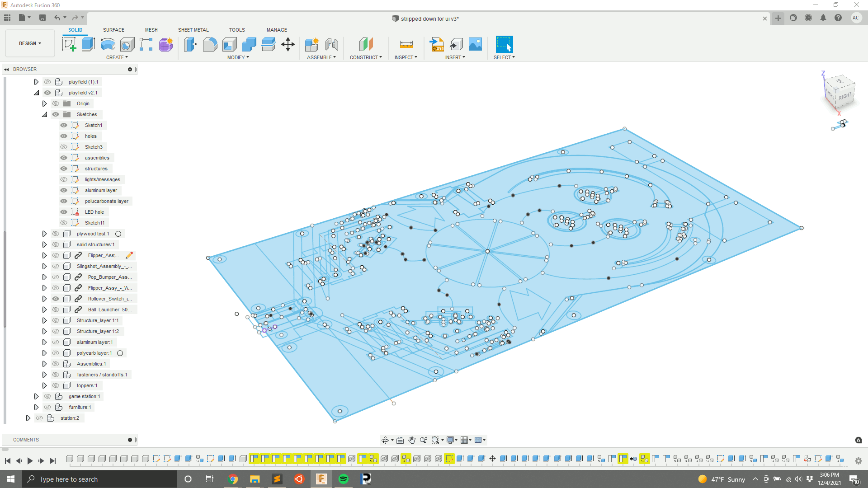Select the Revolve tool icon

108,44
